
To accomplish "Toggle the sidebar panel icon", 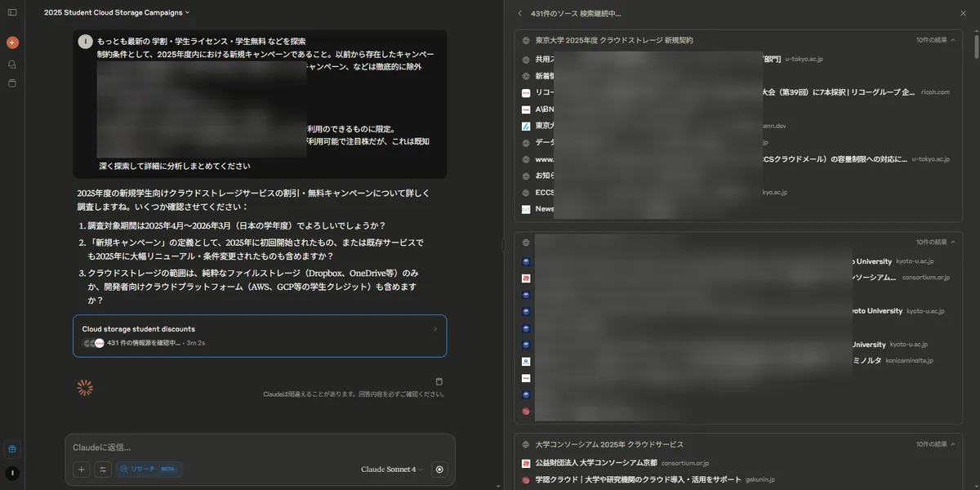I will 12,12.
